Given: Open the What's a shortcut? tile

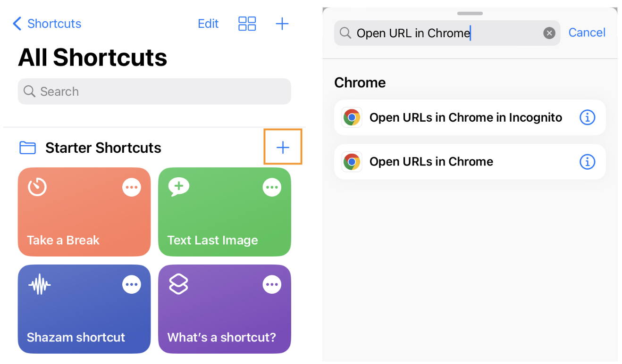Looking at the screenshot, I should (225, 309).
